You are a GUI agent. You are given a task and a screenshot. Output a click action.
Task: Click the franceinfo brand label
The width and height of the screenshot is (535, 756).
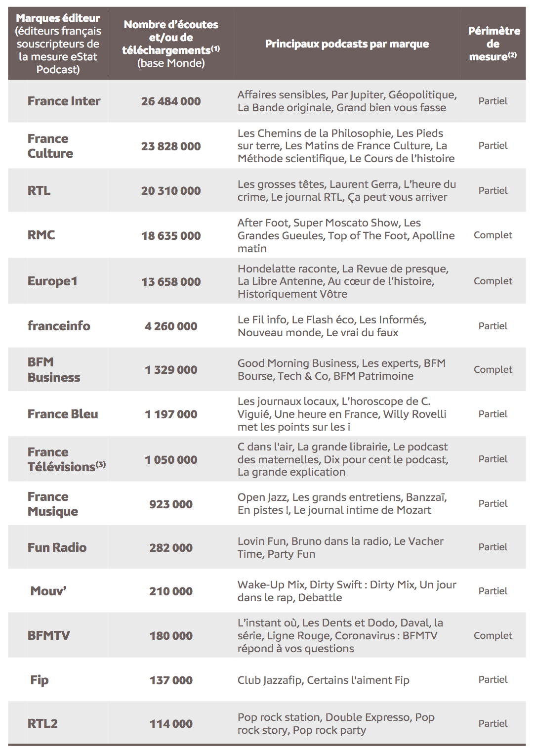pyautogui.click(x=59, y=326)
